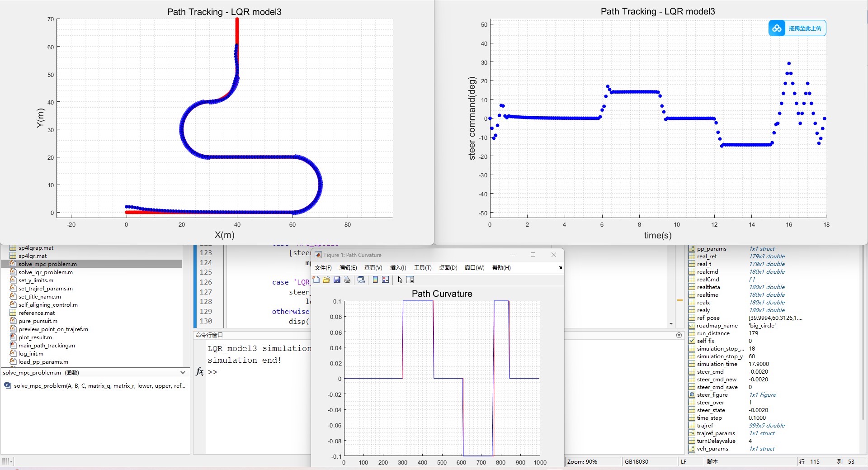Select solve_lqr_problem.m in file list
This screenshot has height=470, width=868.
pyautogui.click(x=46, y=272)
